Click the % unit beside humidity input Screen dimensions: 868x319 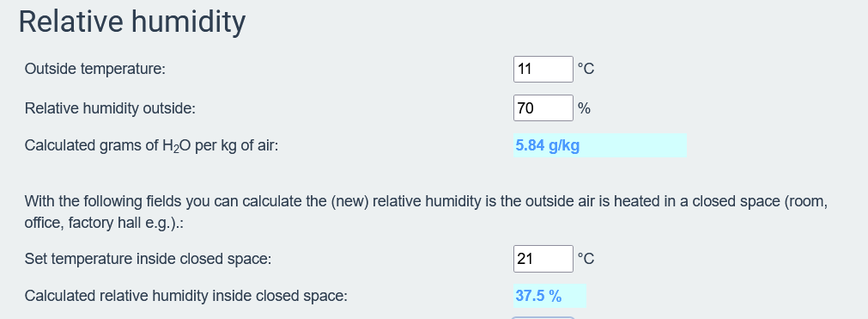tap(584, 108)
